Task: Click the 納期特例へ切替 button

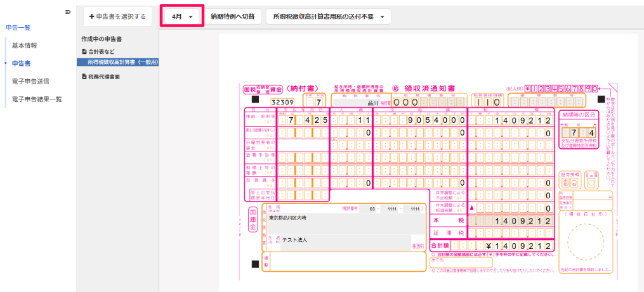Action: 232,17
